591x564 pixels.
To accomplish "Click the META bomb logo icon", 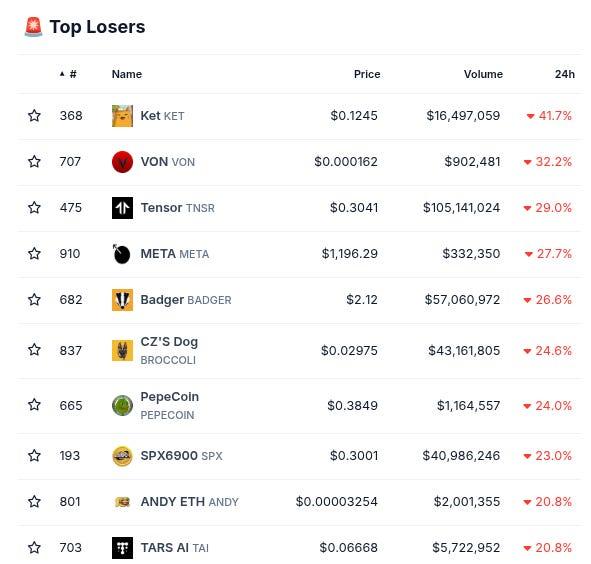I will [122, 254].
